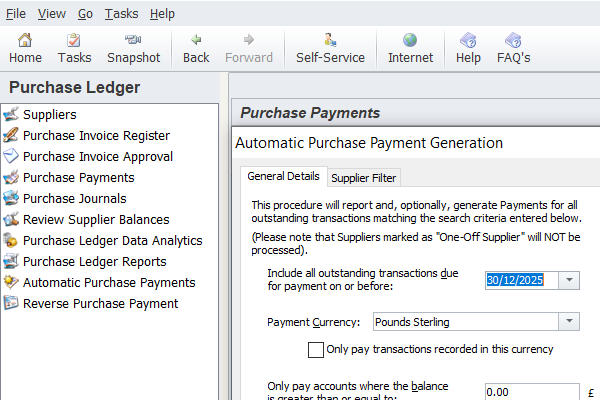Open the FAQ's toolbar icon
Viewport: 600px width, 400px height.
click(513, 40)
